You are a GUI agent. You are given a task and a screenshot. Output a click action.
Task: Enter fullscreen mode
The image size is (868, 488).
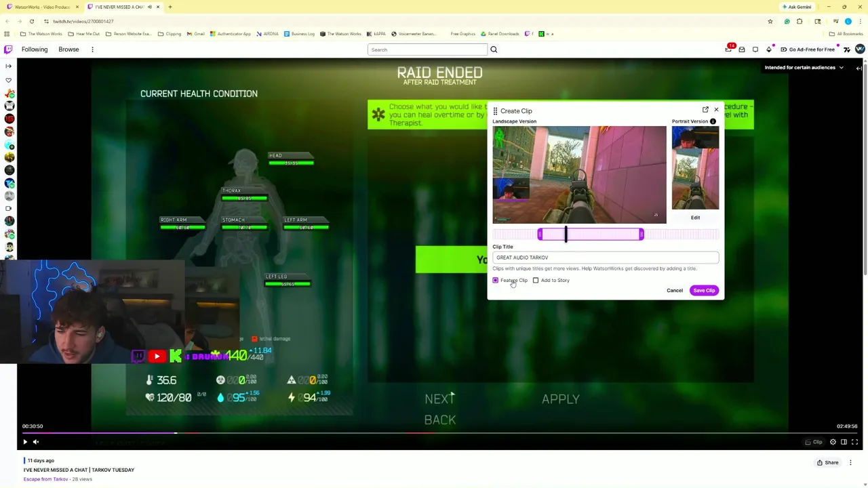(x=854, y=442)
